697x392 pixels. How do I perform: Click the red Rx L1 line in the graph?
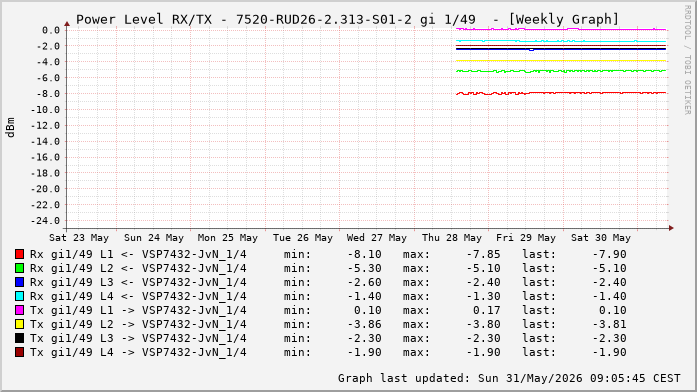(x=561, y=93)
